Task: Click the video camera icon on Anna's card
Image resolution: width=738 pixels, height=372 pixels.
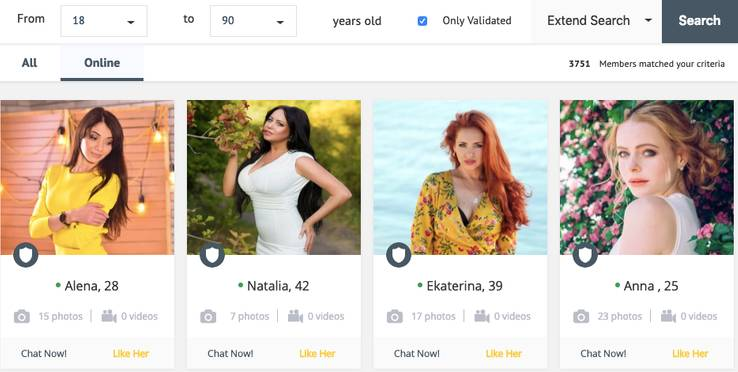Action: tap(668, 316)
